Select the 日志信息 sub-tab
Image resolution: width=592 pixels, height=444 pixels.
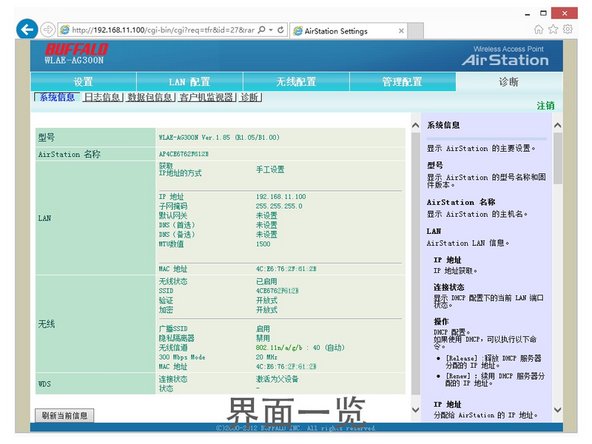(102, 97)
